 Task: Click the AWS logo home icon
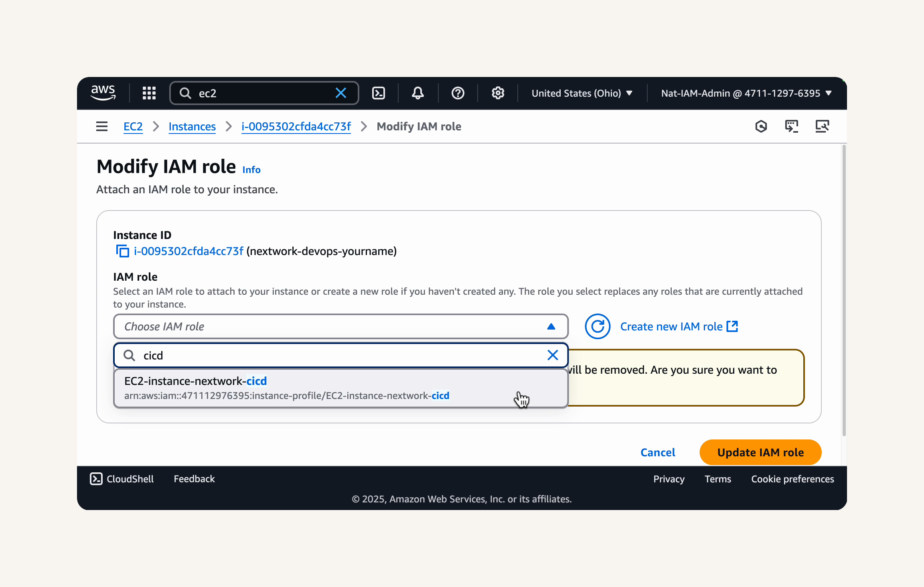[x=103, y=93]
